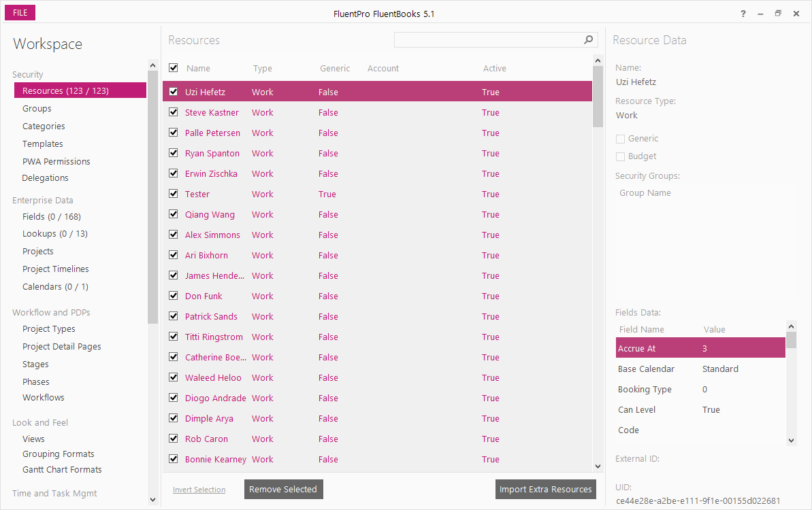The image size is (812, 510).
Task: Sort by the Account column header
Action: tap(383, 68)
